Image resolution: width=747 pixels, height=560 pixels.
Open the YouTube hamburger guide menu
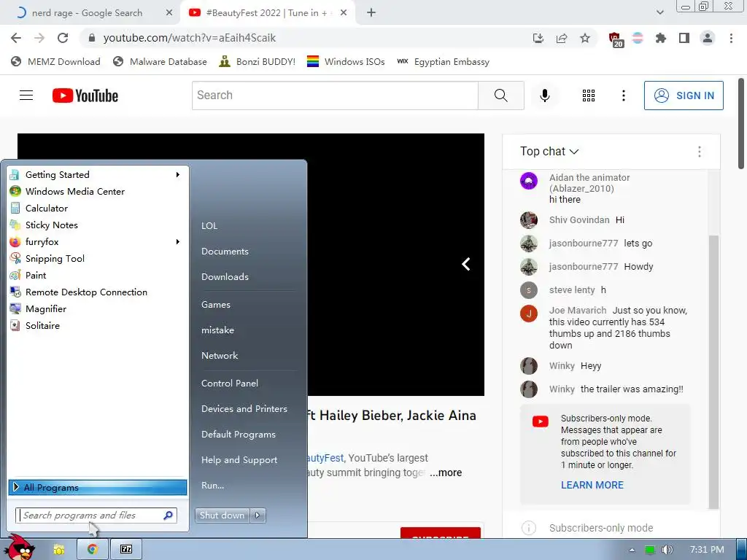point(26,96)
